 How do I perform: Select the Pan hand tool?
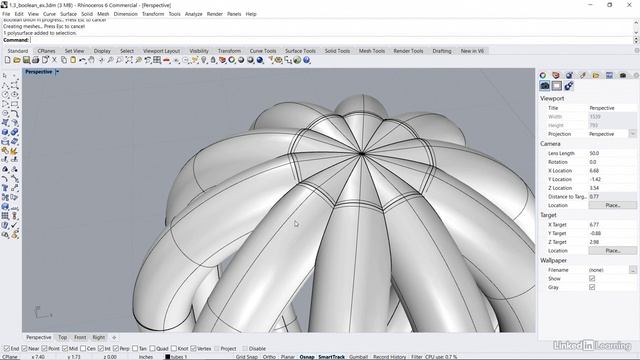point(92,60)
